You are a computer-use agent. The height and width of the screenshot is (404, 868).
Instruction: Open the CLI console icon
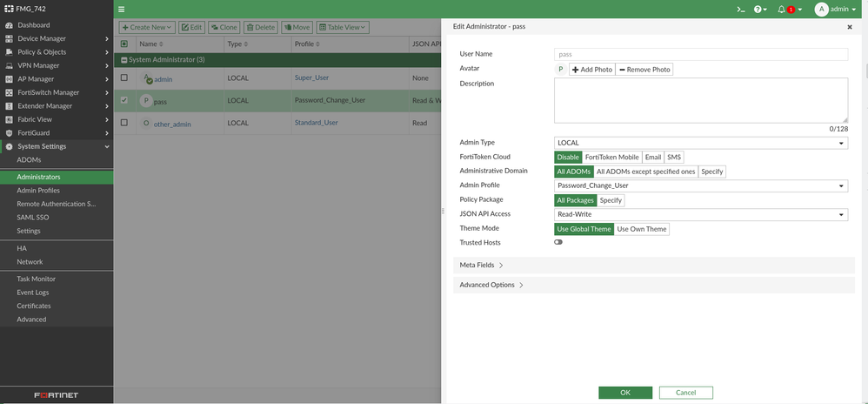coord(740,9)
